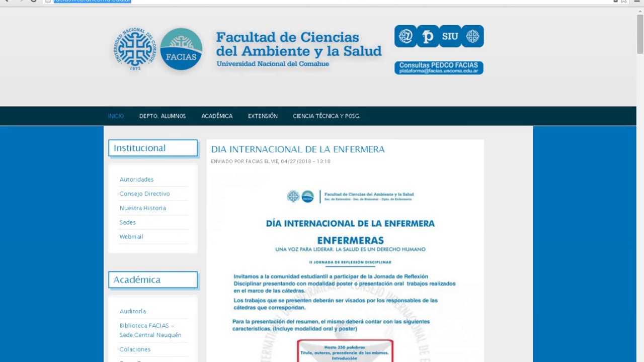Click the page vertical scrollbar thumb

click(640, 34)
